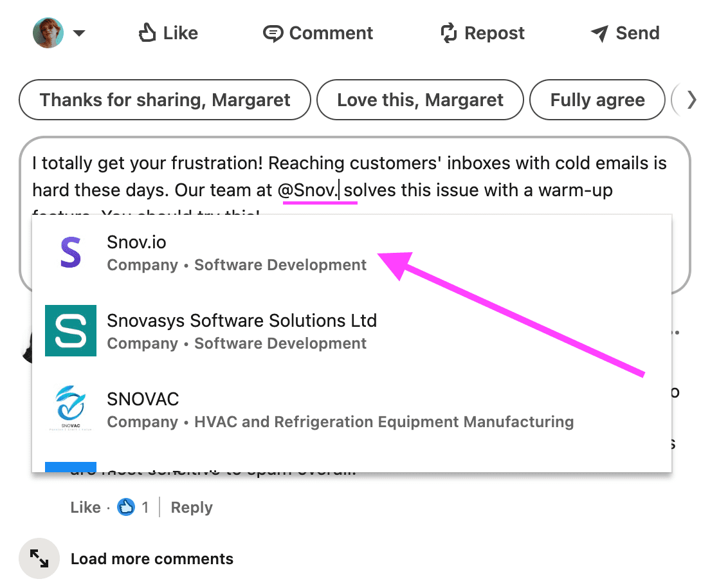
Task: Click the Like thumbs-up icon in the action bar
Action: (x=147, y=33)
